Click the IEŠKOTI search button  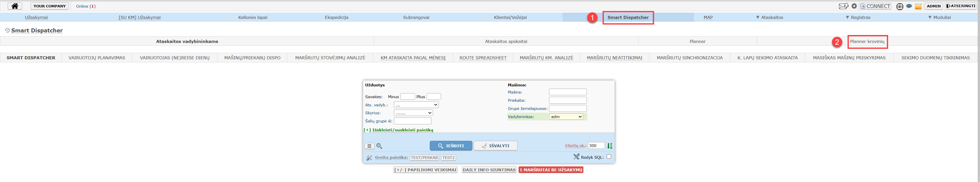451,146
